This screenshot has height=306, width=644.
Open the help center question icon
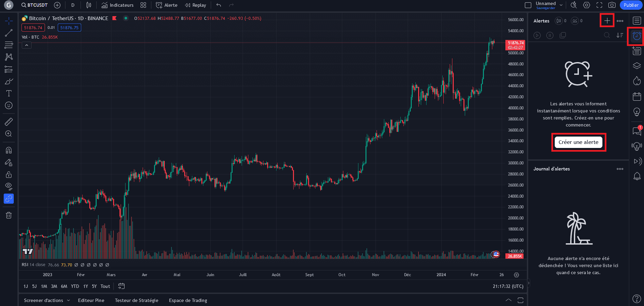[x=637, y=298]
